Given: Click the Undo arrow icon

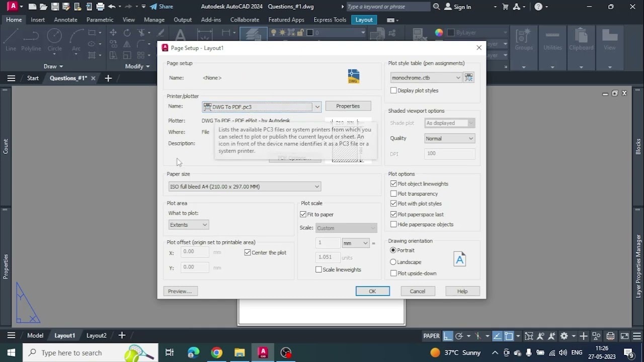Looking at the screenshot, I should pos(112,7).
